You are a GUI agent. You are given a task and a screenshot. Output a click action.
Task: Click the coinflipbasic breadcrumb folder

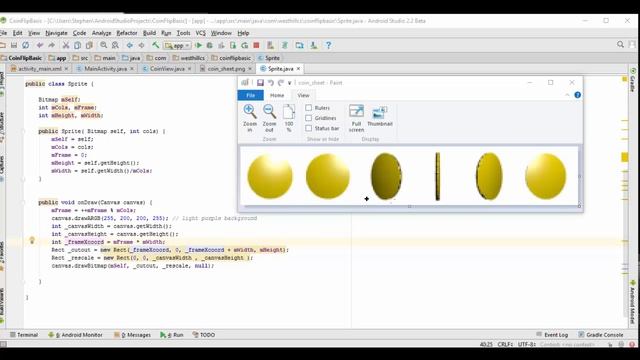[x=231, y=58]
